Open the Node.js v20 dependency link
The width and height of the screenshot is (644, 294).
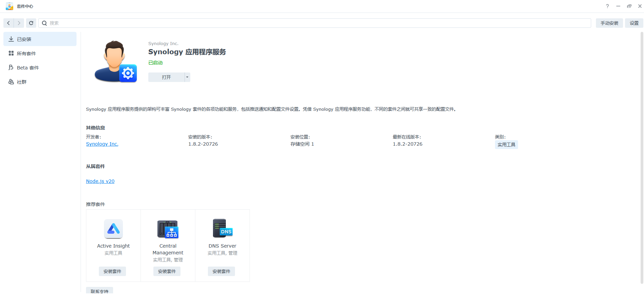point(100,181)
